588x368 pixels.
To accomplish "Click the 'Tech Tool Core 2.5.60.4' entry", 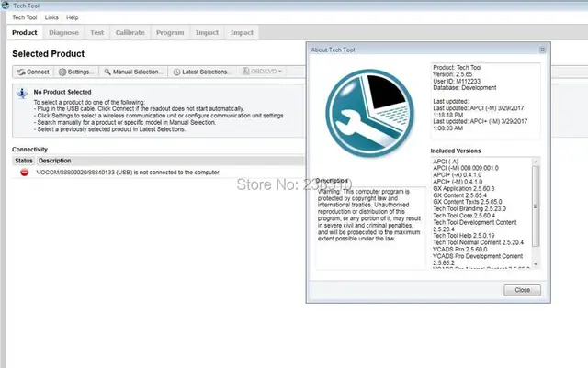I will (464, 216).
